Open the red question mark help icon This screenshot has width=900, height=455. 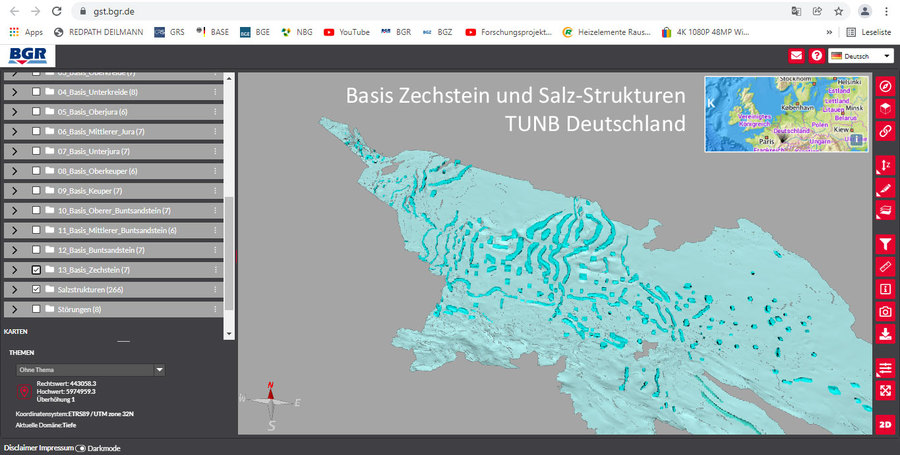click(x=817, y=56)
